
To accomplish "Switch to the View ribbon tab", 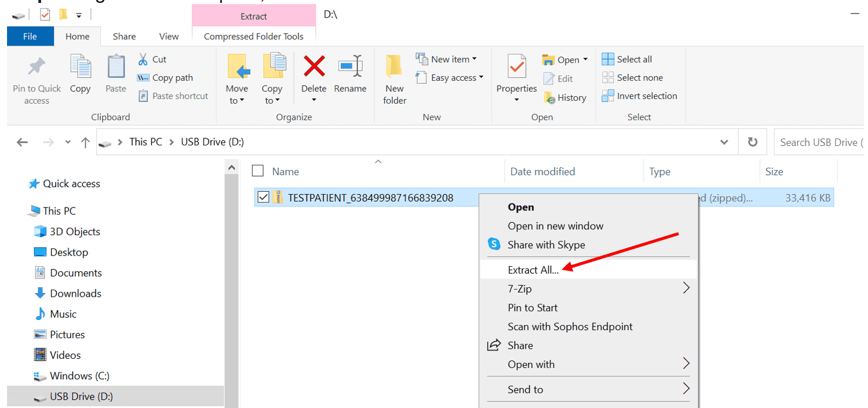I will click(168, 36).
